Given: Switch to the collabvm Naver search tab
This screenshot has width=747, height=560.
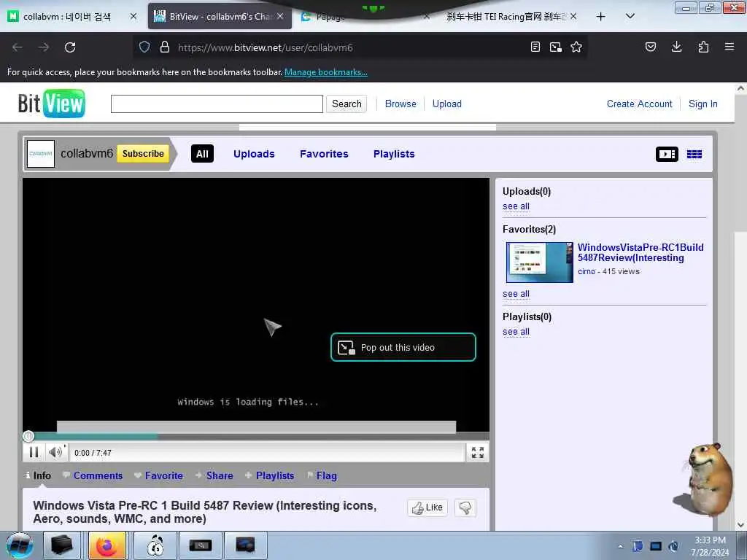Looking at the screenshot, I should tap(66, 17).
